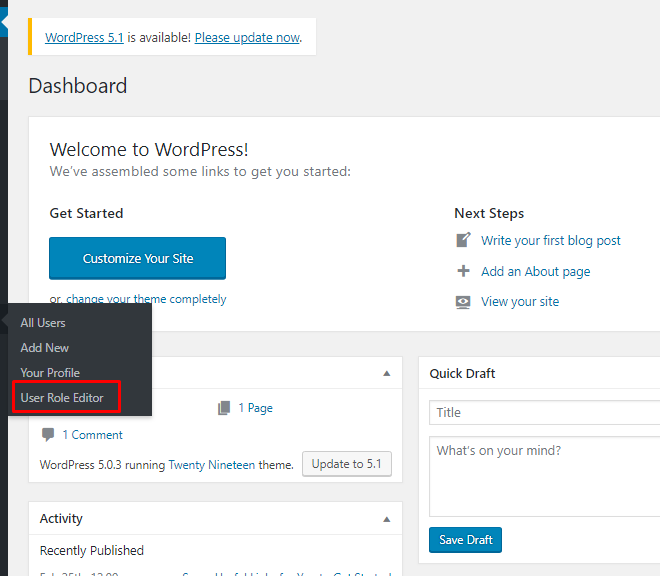Click the Save Draft button
The image size is (660, 576).
466,540
